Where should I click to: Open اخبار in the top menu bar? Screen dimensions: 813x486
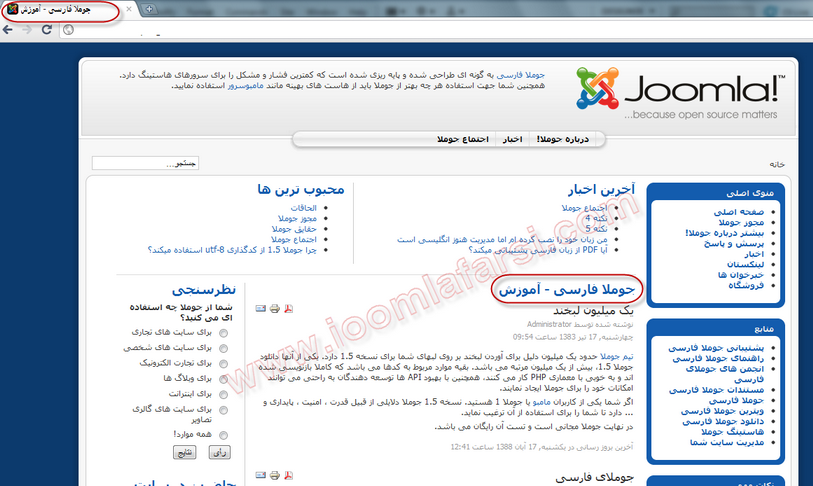click(x=512, y=139)
